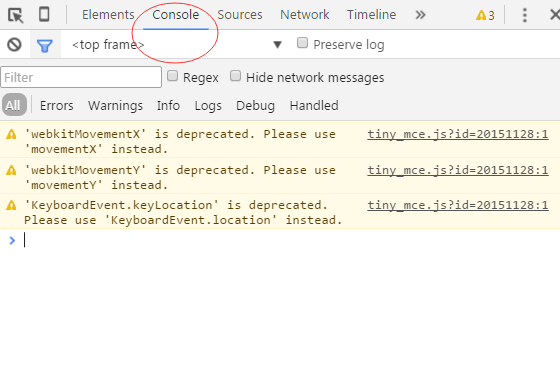
Task: Click the webkitMovementX deprecated warning text
Action: click(x=180, y=141)
